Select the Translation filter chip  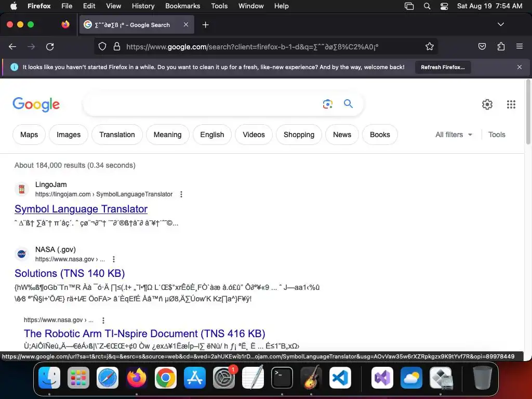(x=117, y=135)
